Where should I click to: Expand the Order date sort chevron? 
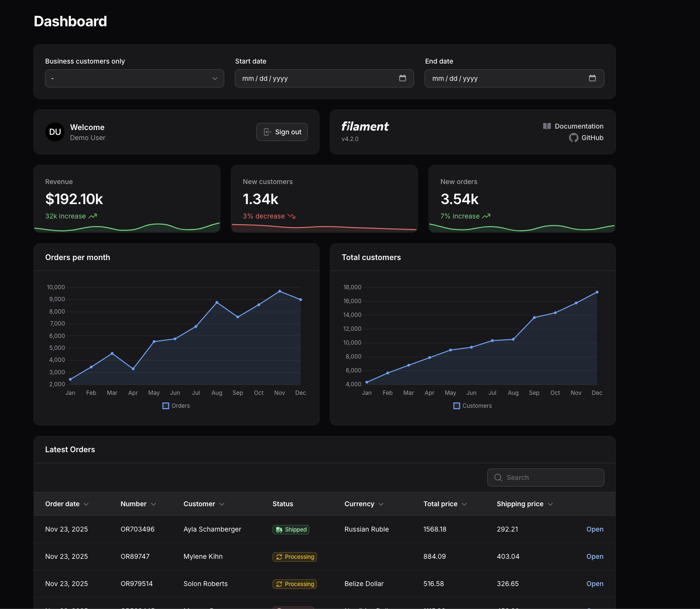86,504
